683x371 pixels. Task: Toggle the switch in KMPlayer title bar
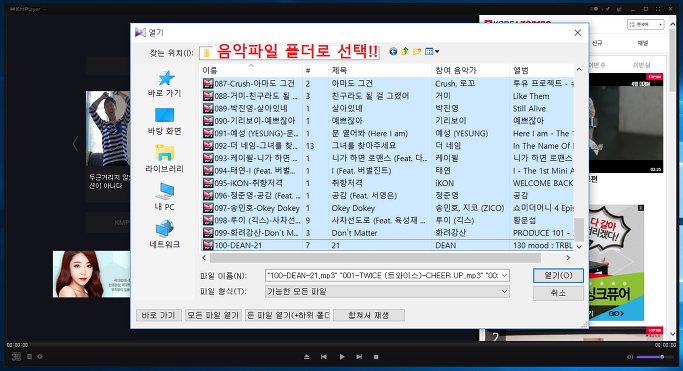(x=594, y=9)
